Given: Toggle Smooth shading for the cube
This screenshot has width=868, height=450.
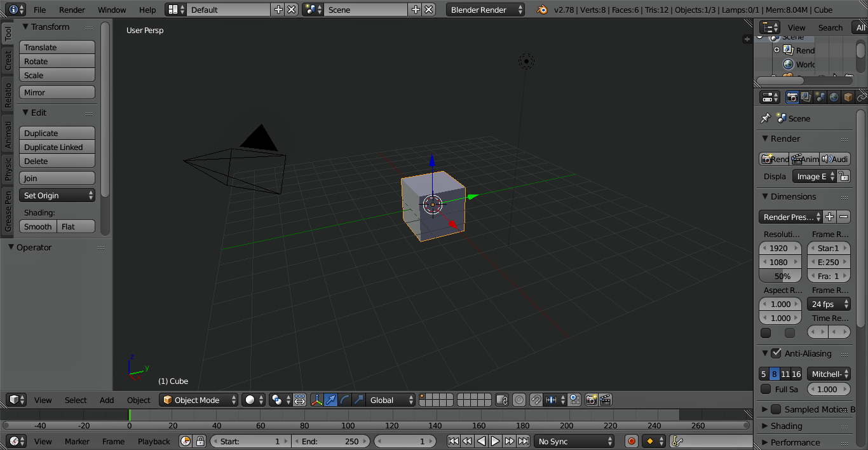Looking at the screenshot, I should point(37,226).
